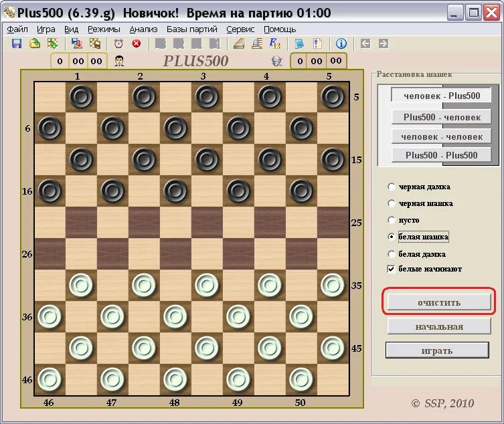Click the gray left arrow back icon

[x=365, y=43]
